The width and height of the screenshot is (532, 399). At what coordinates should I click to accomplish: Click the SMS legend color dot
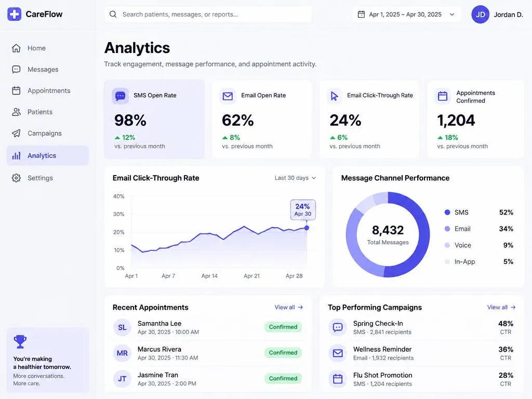point(447,212)
